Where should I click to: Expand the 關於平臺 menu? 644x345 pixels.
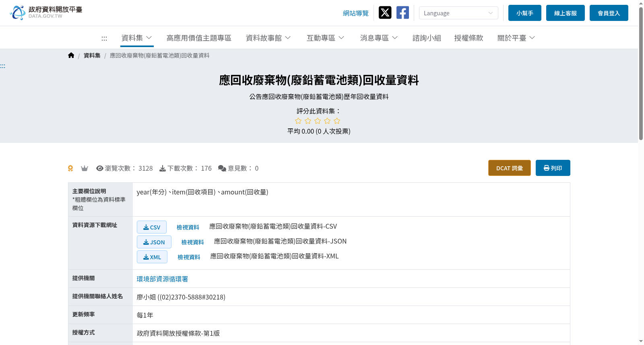(x=516, y=38)
